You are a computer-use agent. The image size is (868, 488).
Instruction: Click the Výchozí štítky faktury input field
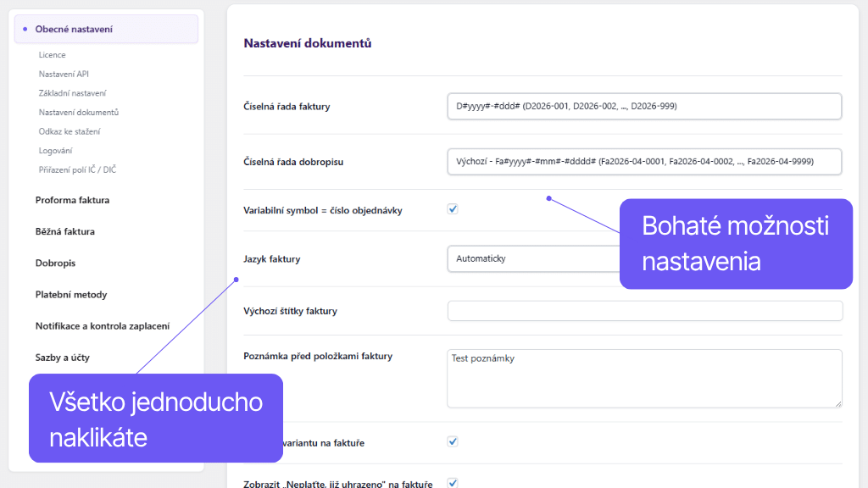tap(645, 311)
